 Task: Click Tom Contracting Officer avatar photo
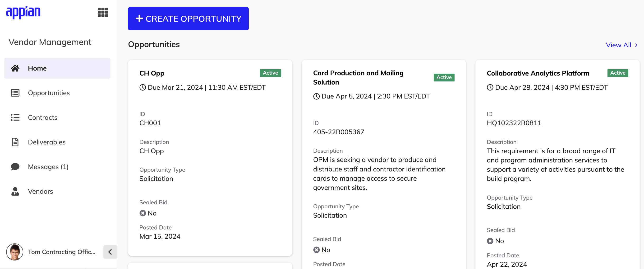[x=14, y=252]
